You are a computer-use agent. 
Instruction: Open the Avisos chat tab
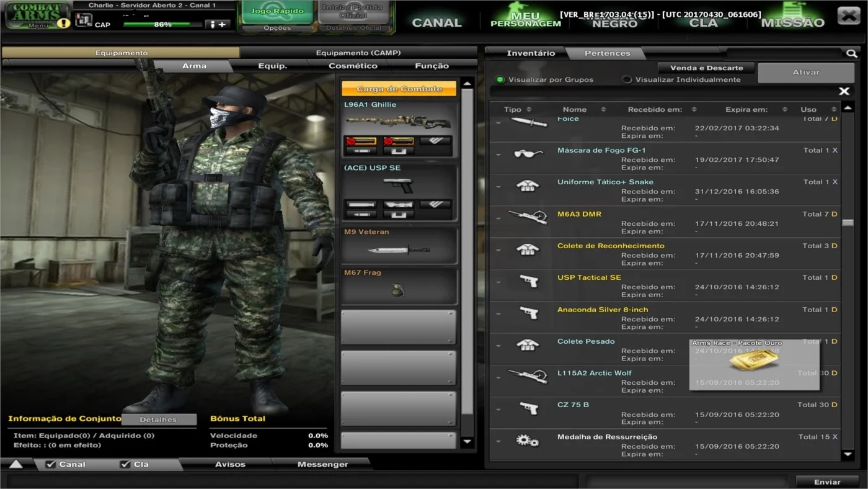click(x=230, y=464)
